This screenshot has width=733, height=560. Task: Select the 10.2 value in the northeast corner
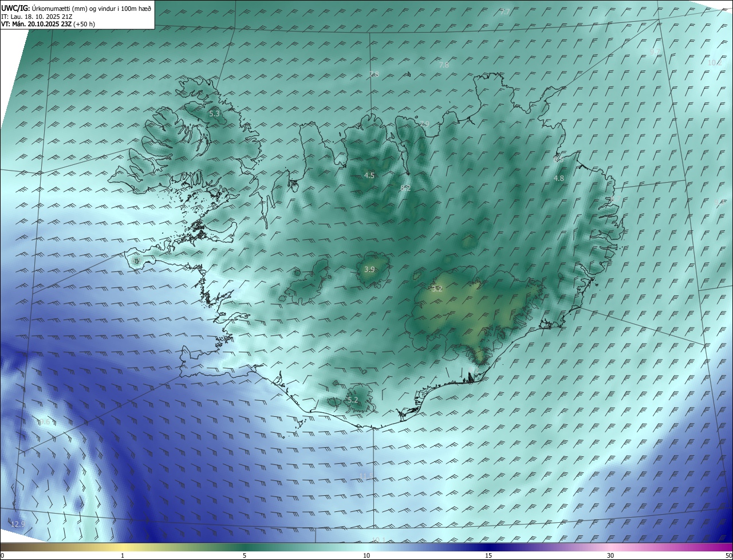coord(715,63)
